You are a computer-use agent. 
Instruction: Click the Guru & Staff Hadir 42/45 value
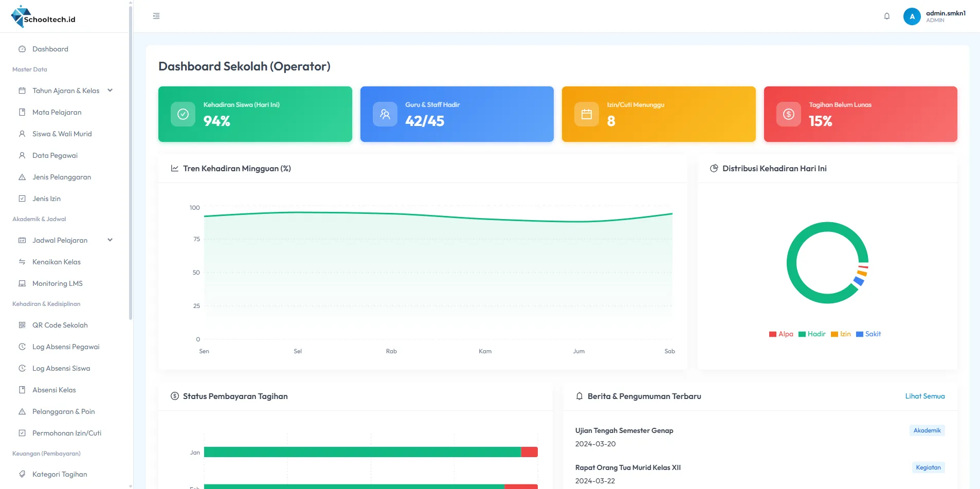[425, 121]
